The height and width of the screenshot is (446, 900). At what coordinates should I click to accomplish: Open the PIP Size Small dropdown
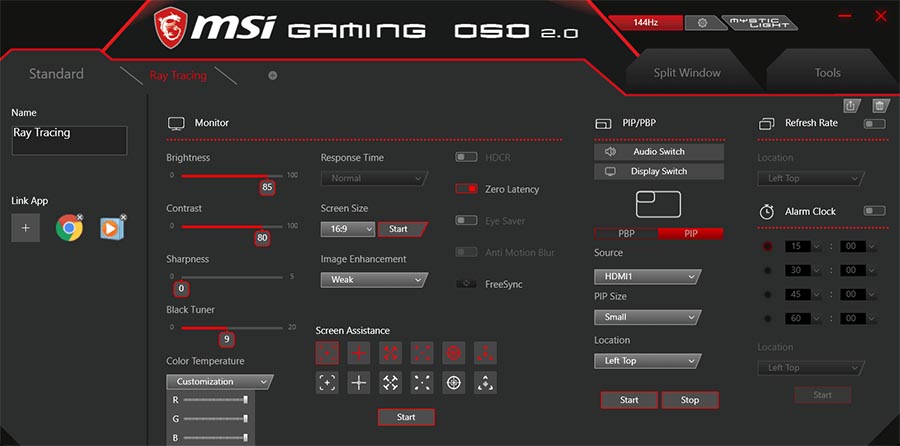(647, 317)
